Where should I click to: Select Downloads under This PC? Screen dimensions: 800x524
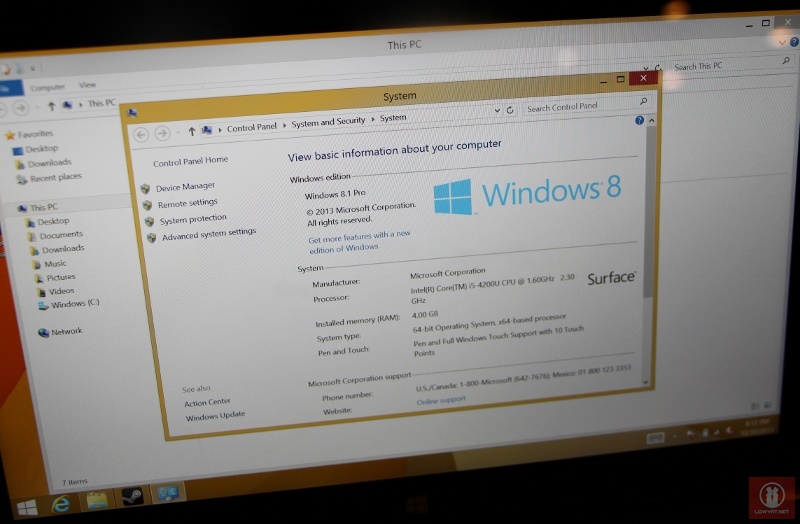pyautogui.click(x=63, y=249)
